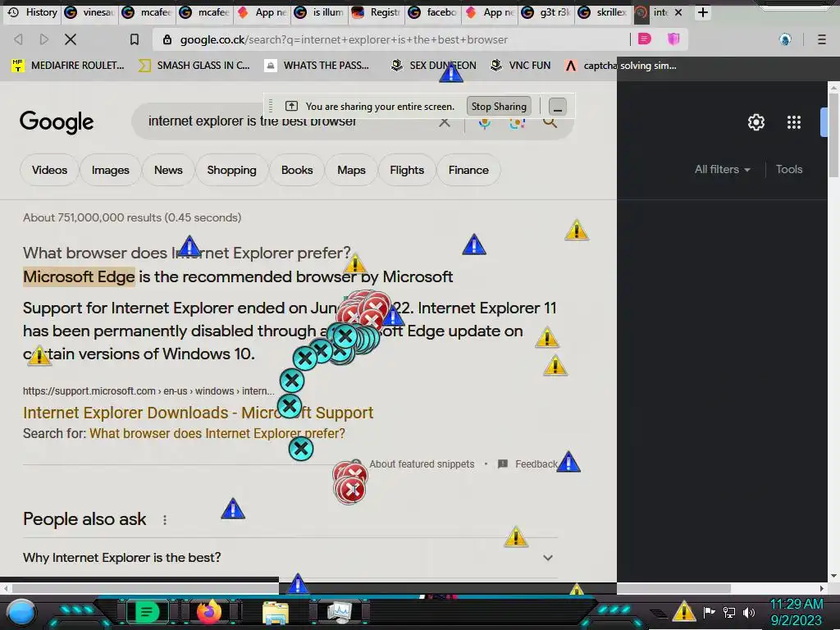Open the browser hamburger menu
This screenshot has width=840, height=630.
pos(822,39)
